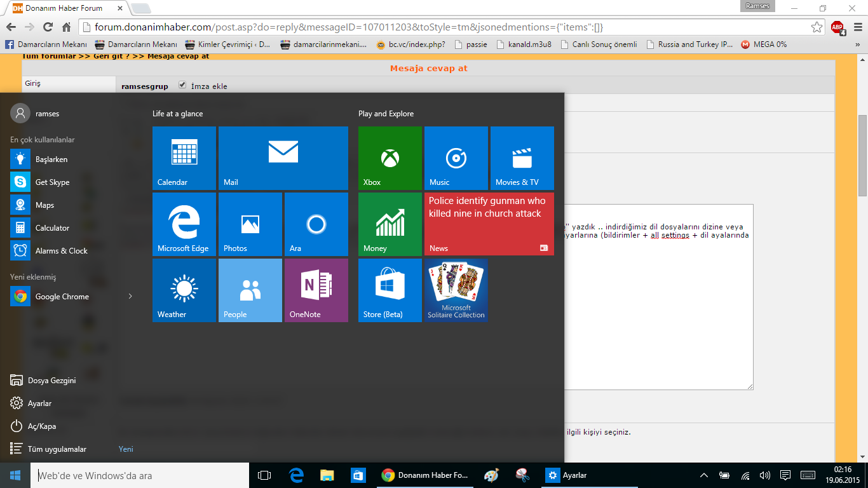Open the MEGA 0% bookmark
Screen dimensions: 868x488
[x=764, y=44]
